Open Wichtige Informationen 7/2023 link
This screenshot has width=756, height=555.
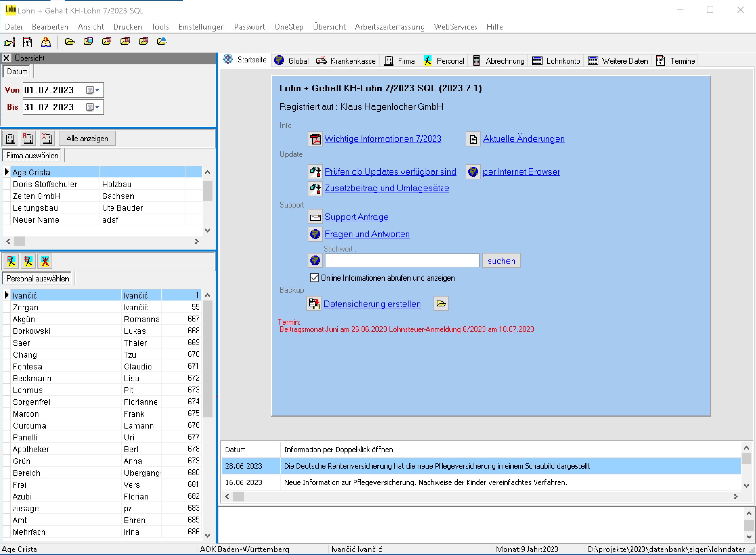click(383, 139)
